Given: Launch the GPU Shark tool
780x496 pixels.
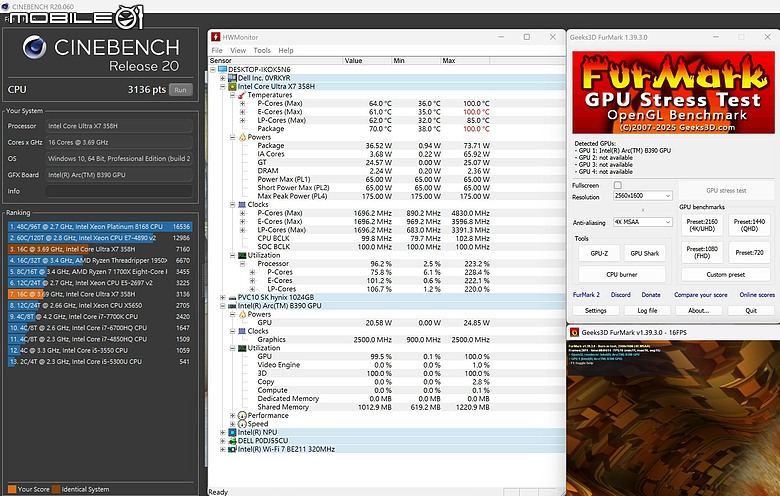Looking at the screenshot, I should (x=644, y=253).
